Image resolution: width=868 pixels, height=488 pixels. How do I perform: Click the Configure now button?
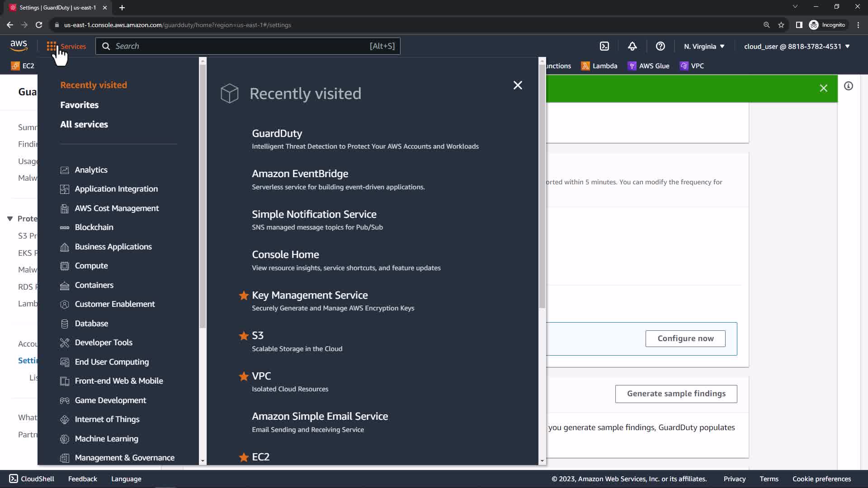coord(685,338)
